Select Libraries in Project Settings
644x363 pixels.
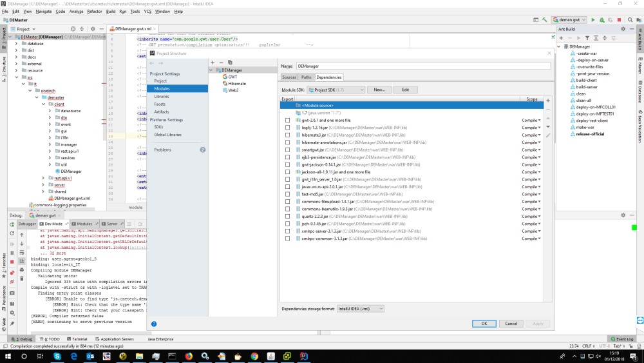162,97
